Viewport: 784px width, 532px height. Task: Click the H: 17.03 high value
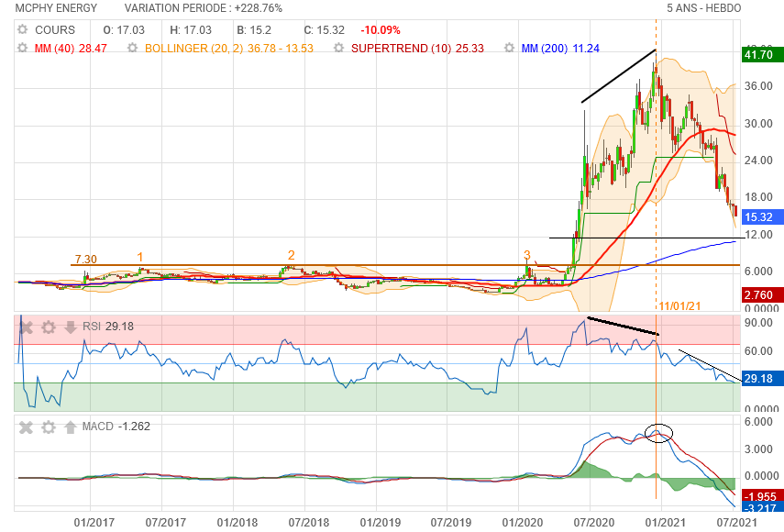click(x=191, y=30)
